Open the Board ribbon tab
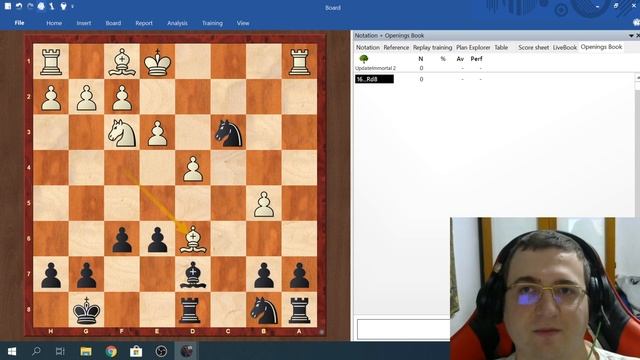Image resolution: width=640 pixels, height=360 pixels. coord(113,23)
